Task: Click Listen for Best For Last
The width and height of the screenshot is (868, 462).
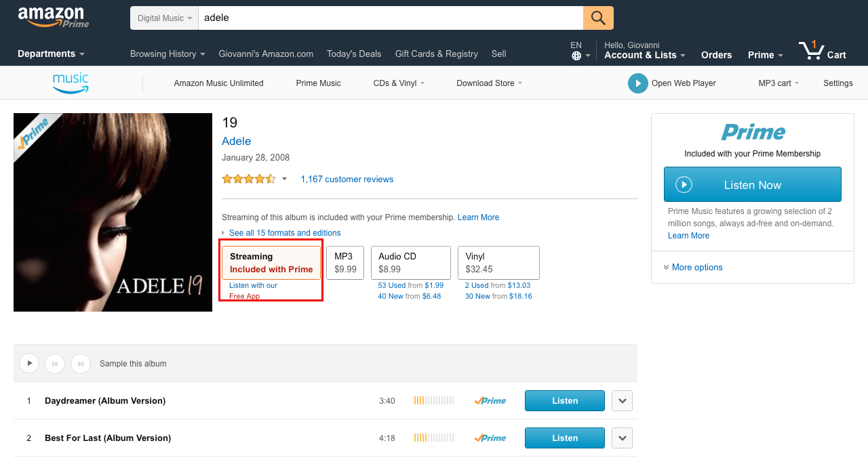Action: coord(565,438)
